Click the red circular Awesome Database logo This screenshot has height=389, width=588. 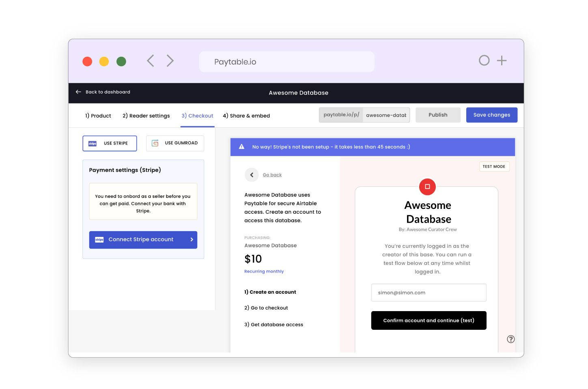coord(427,187)
